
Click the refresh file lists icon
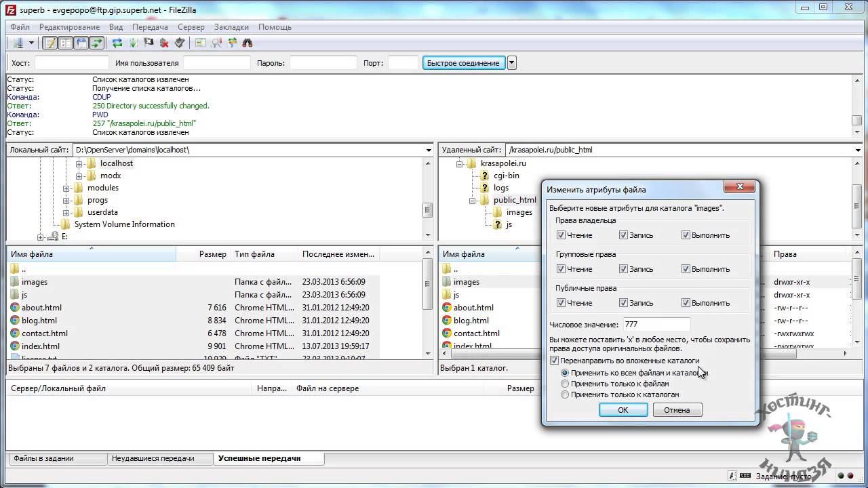(117, 43)
